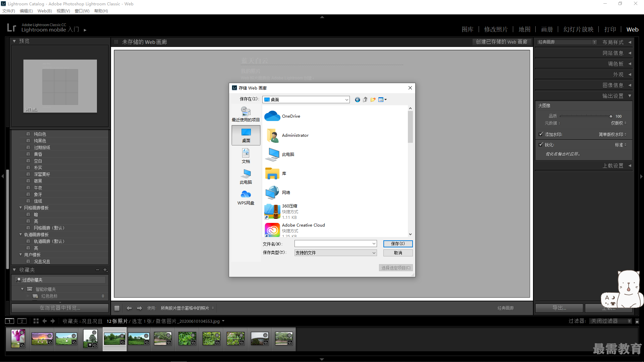Open the sharpening 标准 dropdown
Image resolution: width=644 pixels, height=362 pixels.
(621, 145)
